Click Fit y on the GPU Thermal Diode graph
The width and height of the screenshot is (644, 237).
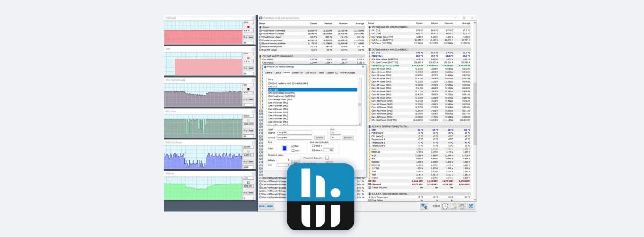[245, 99]
